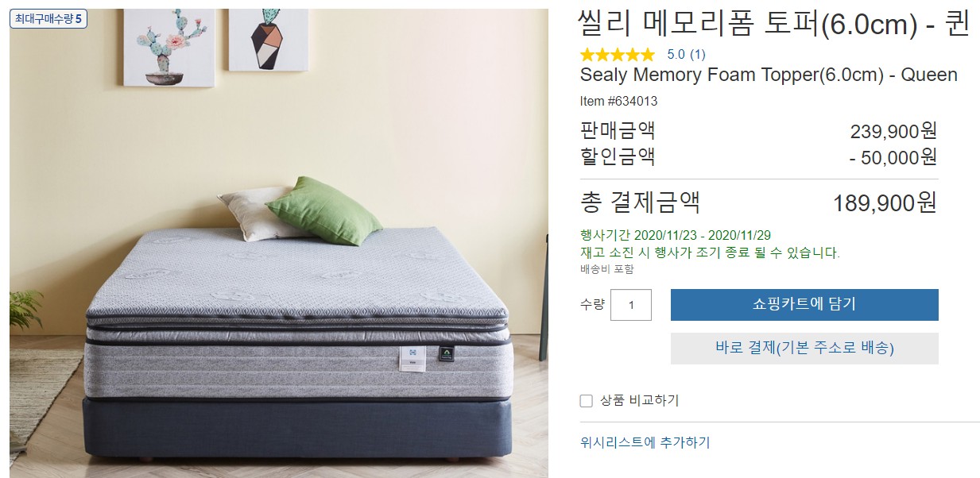Add the topper to the shopping cart

click(x=804, y=305)
